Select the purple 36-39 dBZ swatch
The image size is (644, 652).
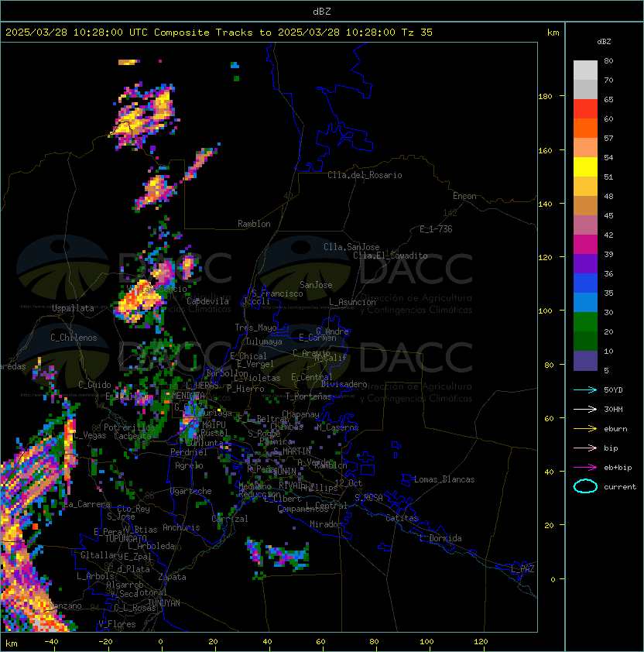point(585,263)
